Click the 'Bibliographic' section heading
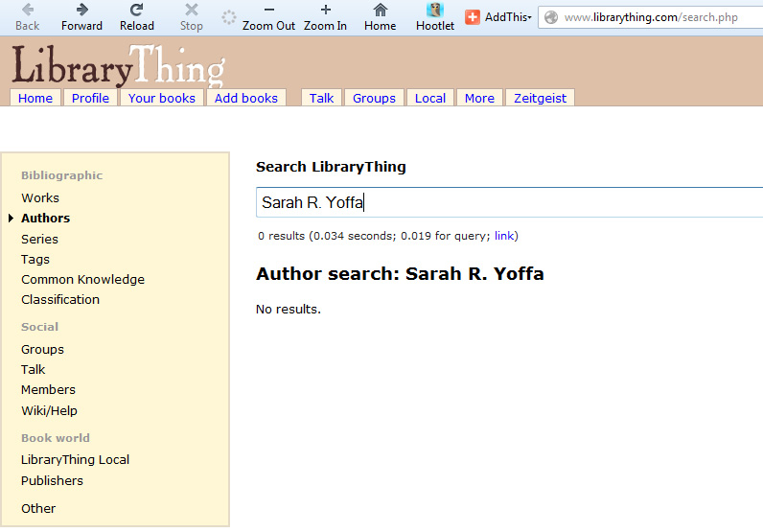Viewport: 763px width, 532px height. (61, 175)
